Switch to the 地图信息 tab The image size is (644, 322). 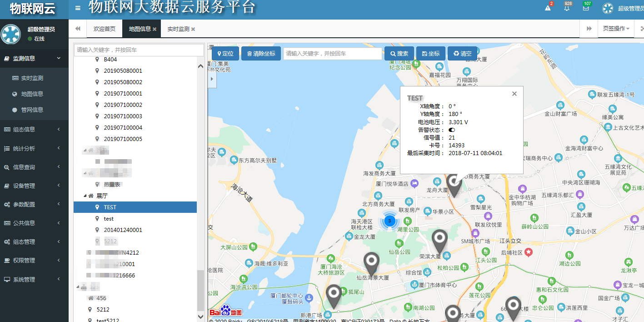(140, 29)
